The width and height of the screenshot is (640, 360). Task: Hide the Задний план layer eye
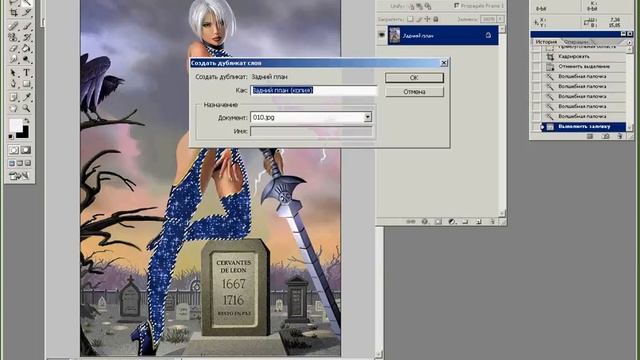(382, 36)
